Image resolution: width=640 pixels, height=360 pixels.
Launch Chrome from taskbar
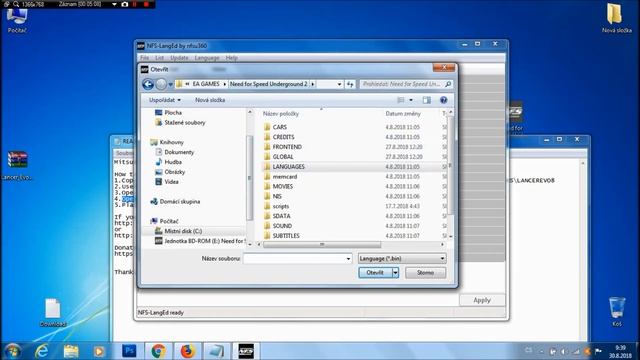[158, 351]
